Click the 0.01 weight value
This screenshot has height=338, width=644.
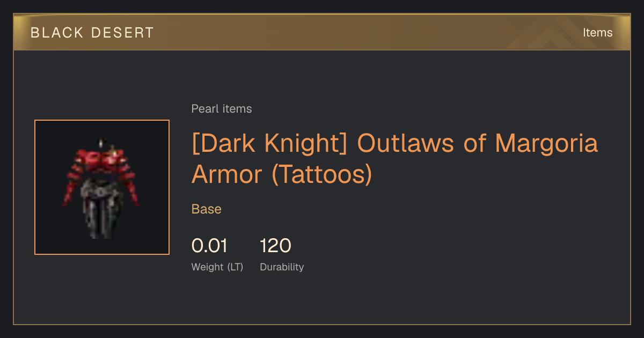(x=209, y=246)
